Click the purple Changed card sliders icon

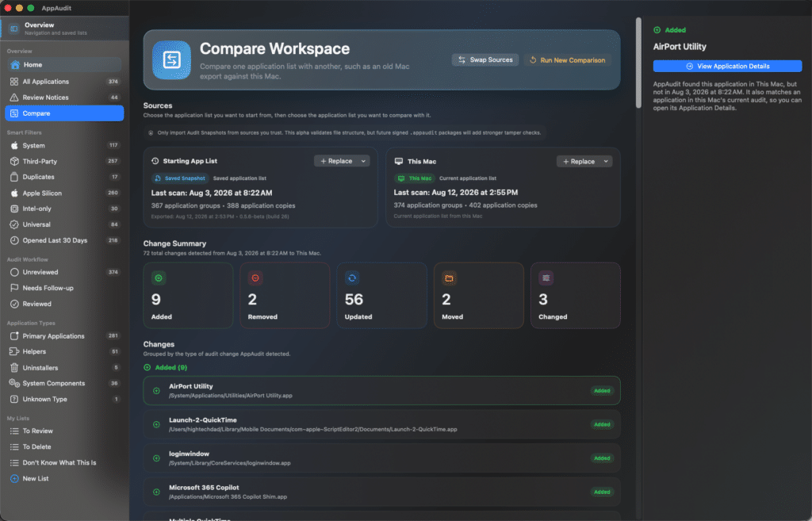click(546, 278)
